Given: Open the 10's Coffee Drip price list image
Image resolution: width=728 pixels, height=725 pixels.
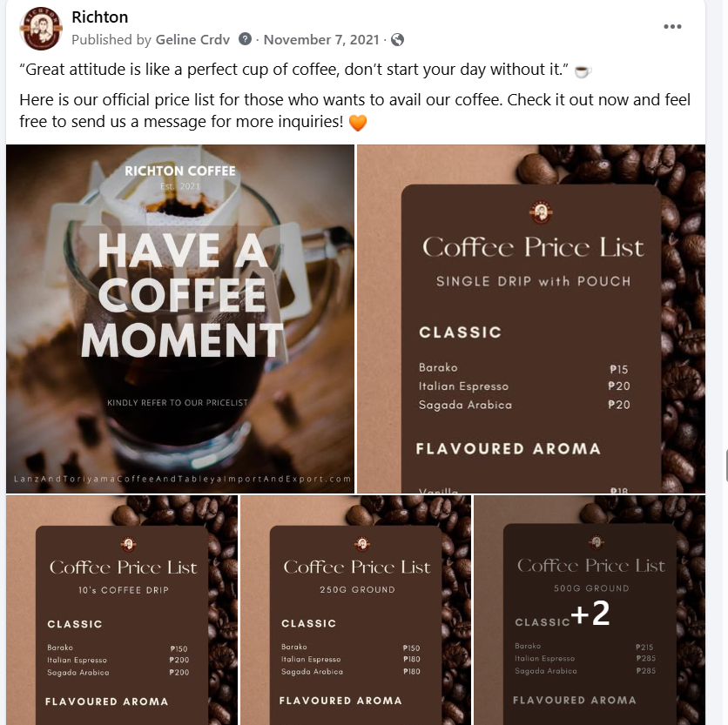Looking at the screenshot, I should point(122,610).
